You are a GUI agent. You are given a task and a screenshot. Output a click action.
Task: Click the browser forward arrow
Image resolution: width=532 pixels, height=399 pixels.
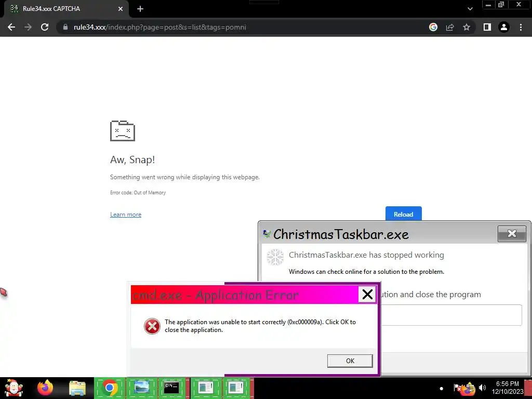(28, 27)
